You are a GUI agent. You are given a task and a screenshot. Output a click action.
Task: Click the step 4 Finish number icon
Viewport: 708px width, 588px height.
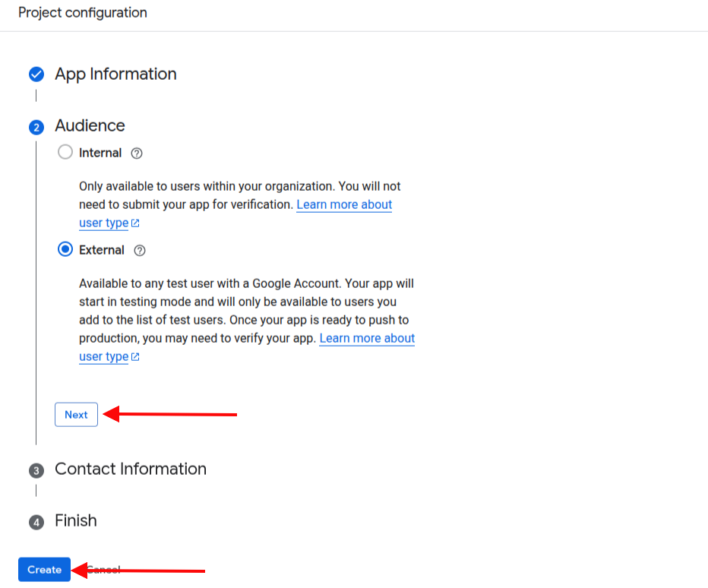pyautogui.click(x=36, y=522)
